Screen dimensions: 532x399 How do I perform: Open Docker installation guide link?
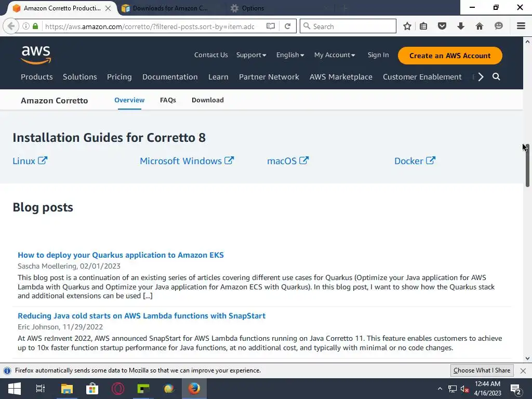[x=415, y=161]
